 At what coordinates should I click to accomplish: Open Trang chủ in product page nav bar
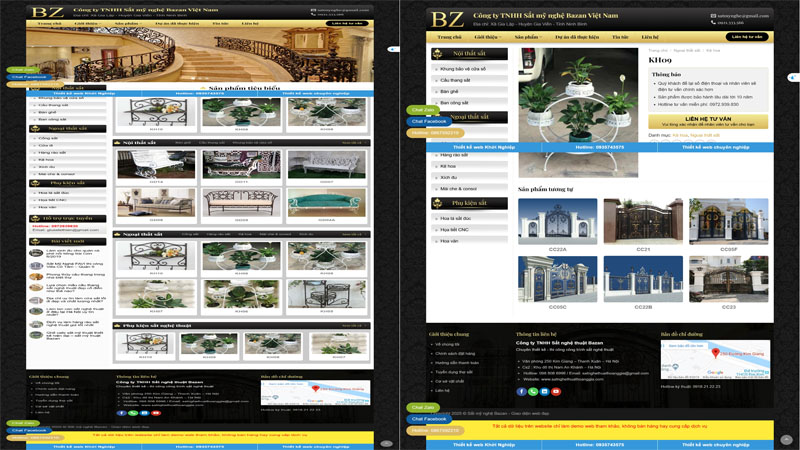pyautogui.click(x=449, y=37)
